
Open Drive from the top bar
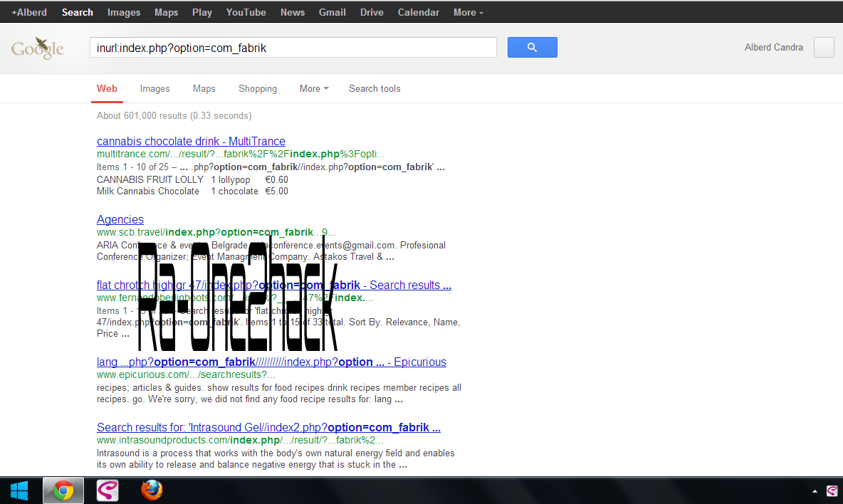pos(372,12)
